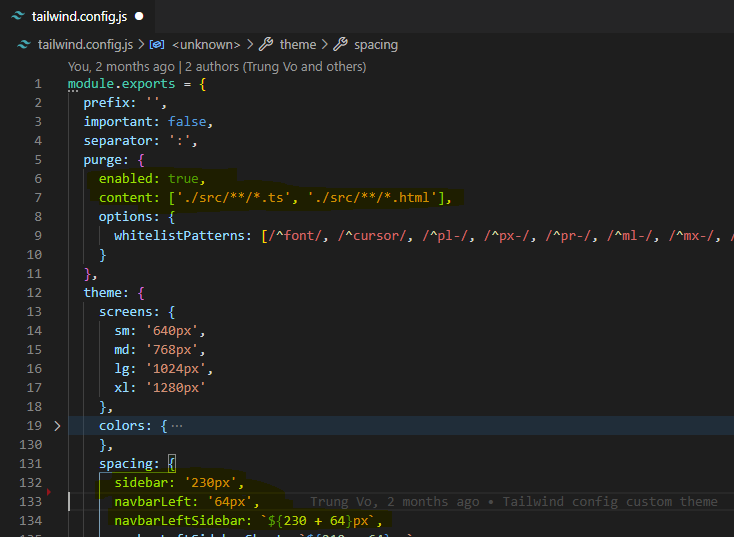Expand the folded colors block on line 19
The image size is (734, 537).
pyautogui.click(x=57, y=426)
